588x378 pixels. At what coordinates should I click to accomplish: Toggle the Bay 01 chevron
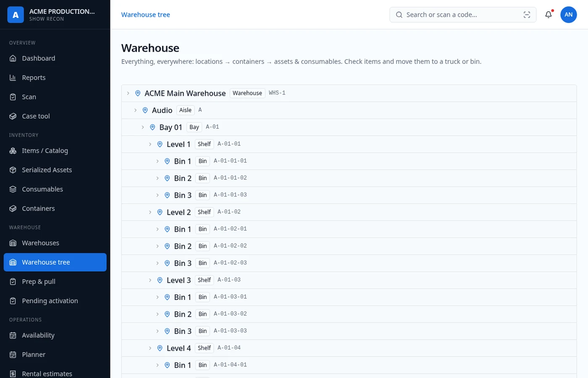pos(143,127)
